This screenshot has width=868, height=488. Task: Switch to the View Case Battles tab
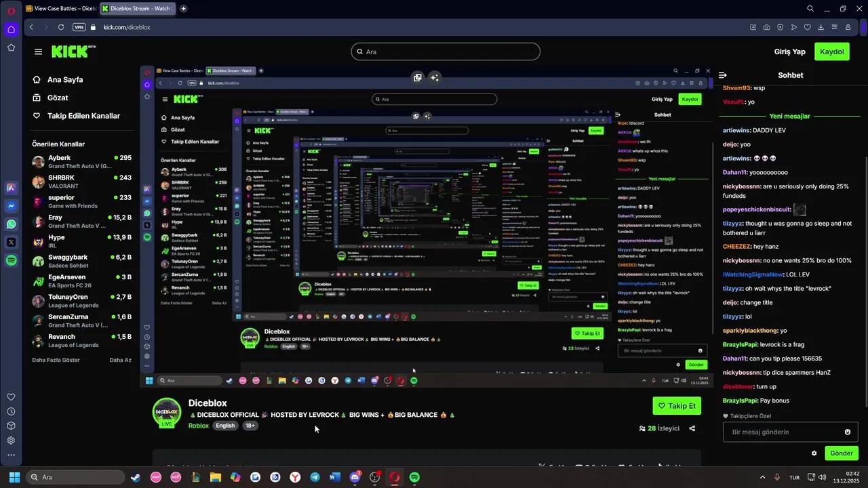[x=60, y=9]
